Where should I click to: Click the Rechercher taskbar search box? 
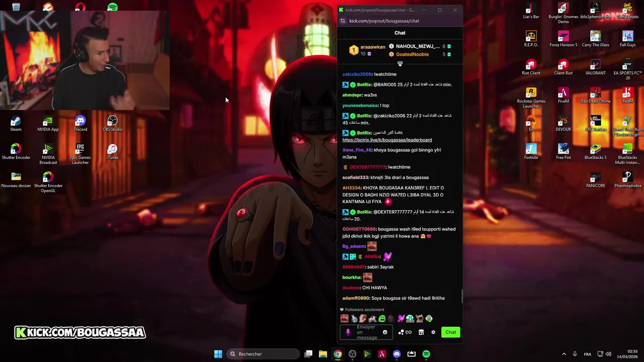[263, 354]
